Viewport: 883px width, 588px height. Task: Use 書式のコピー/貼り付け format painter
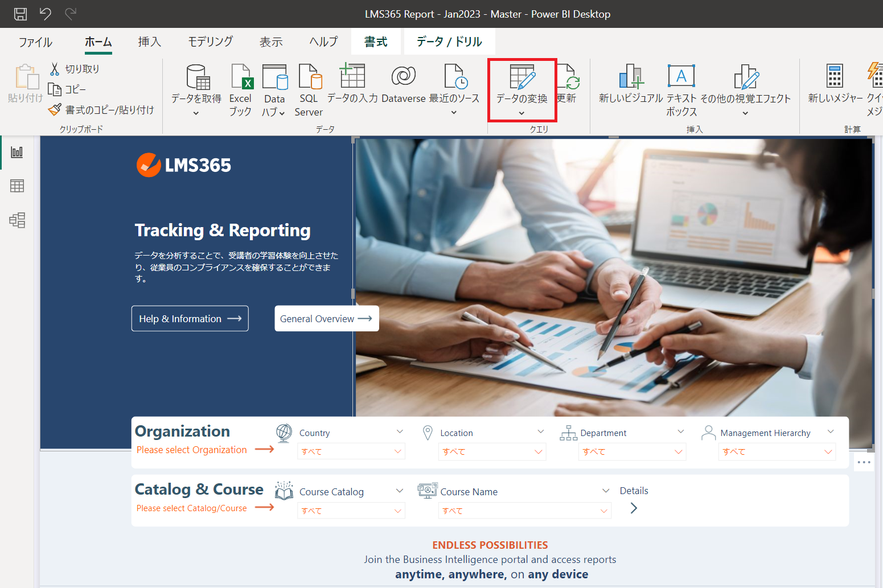pos(101,110)
